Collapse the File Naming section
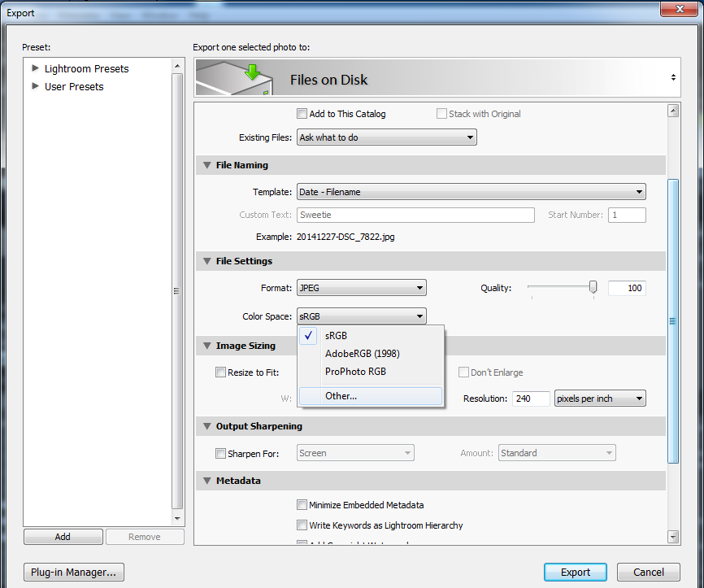 point(207,165)
